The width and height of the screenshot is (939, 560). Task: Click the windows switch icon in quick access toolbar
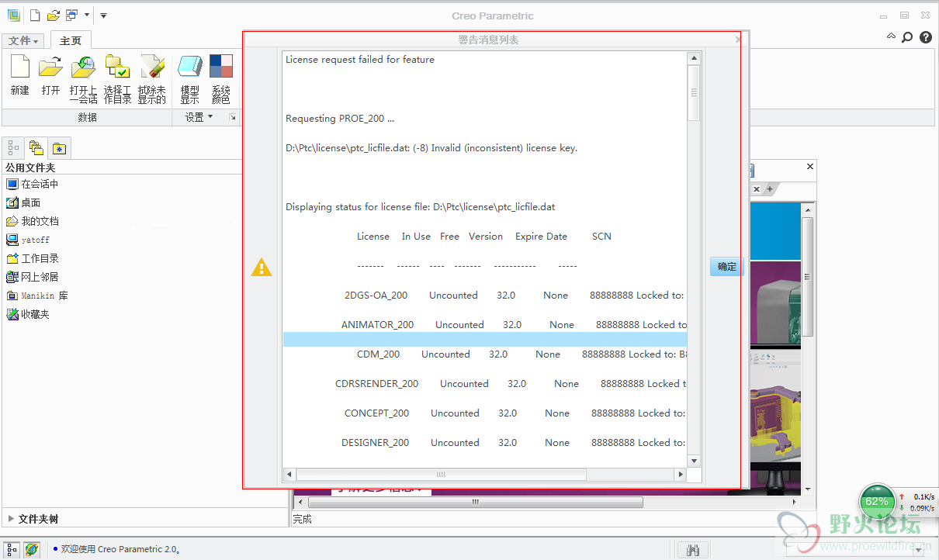click(x=71, y=15)
